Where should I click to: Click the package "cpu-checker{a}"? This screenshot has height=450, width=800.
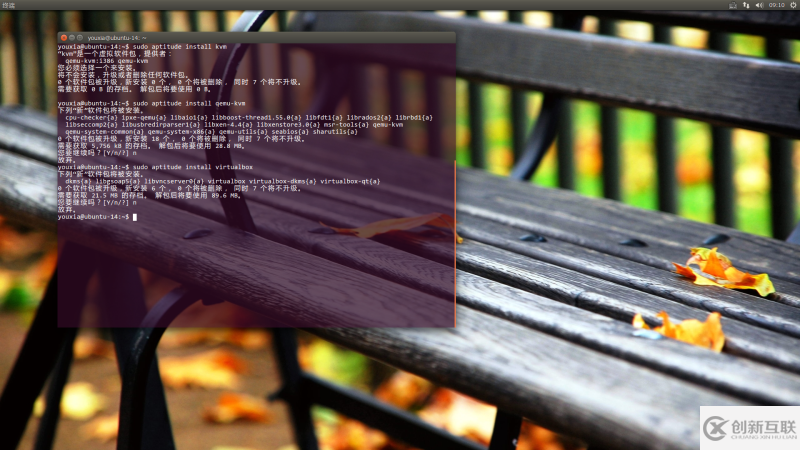pyautogui.click(x=91, y=117)
